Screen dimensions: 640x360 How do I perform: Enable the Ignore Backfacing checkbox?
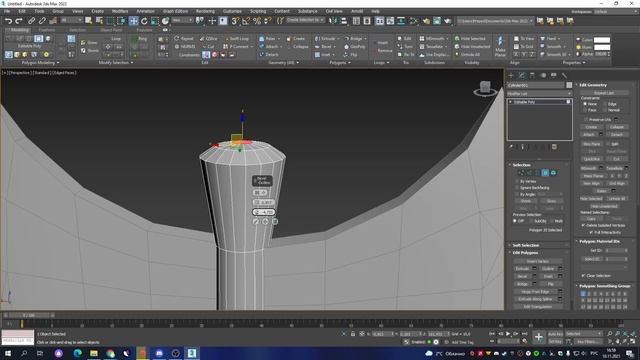[x=517, y=188]
